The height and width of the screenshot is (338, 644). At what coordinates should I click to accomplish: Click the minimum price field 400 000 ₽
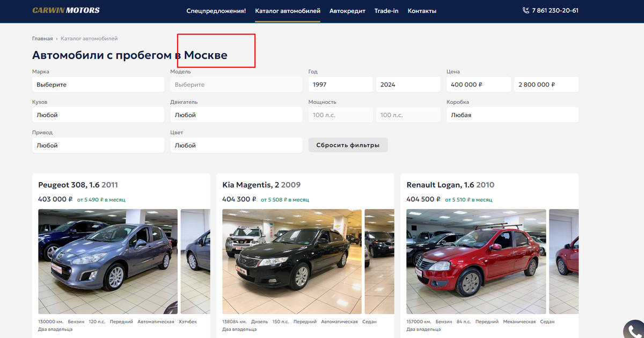point(479,84)
